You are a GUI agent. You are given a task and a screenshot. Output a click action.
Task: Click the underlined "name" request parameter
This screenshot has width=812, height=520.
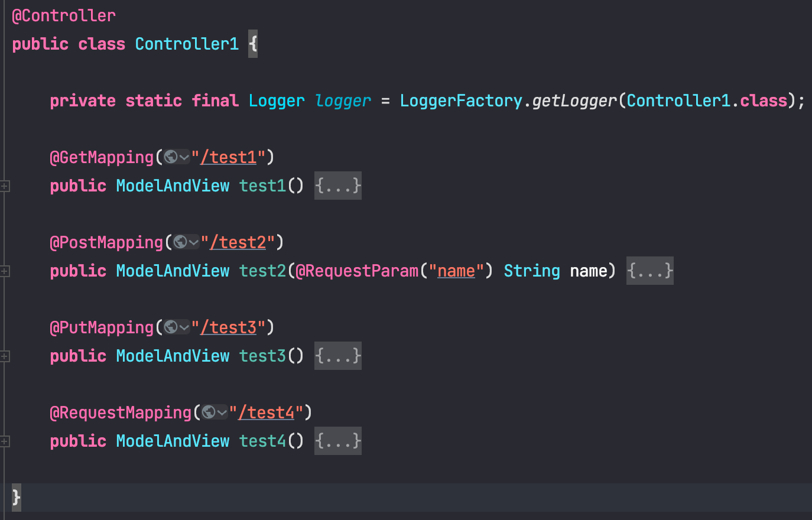tap(456, 271)
